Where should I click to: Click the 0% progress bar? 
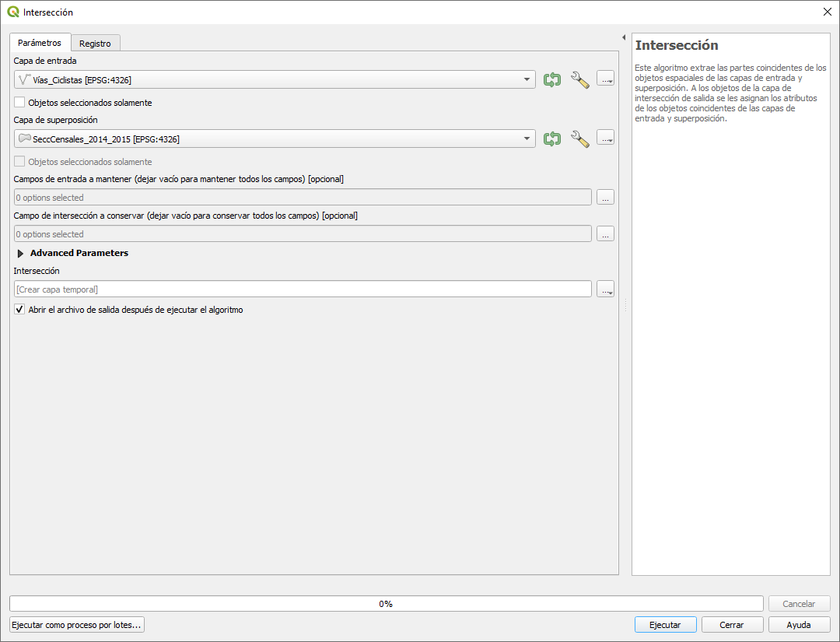coord(387,603)
